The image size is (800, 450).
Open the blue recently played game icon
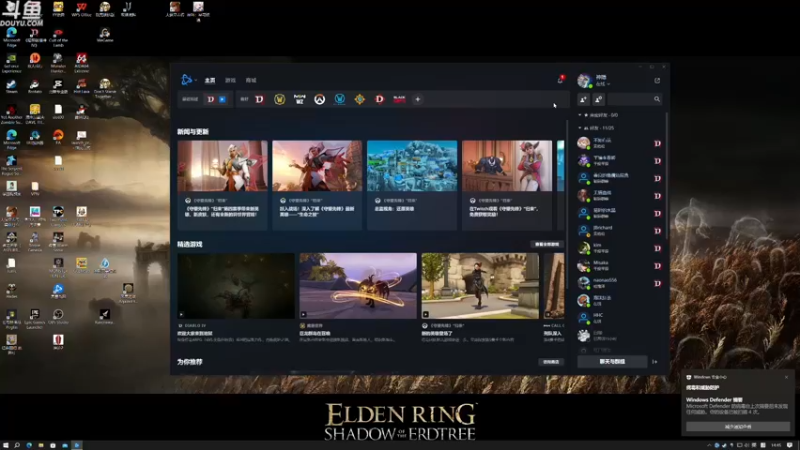(x=222, y=99)
